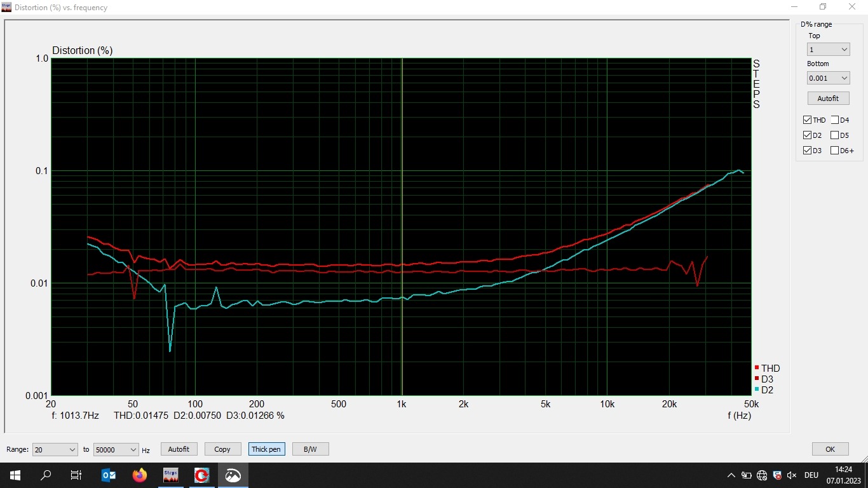Restore down the Distortion window
The image size is (868, 488).
coord(823,7)
